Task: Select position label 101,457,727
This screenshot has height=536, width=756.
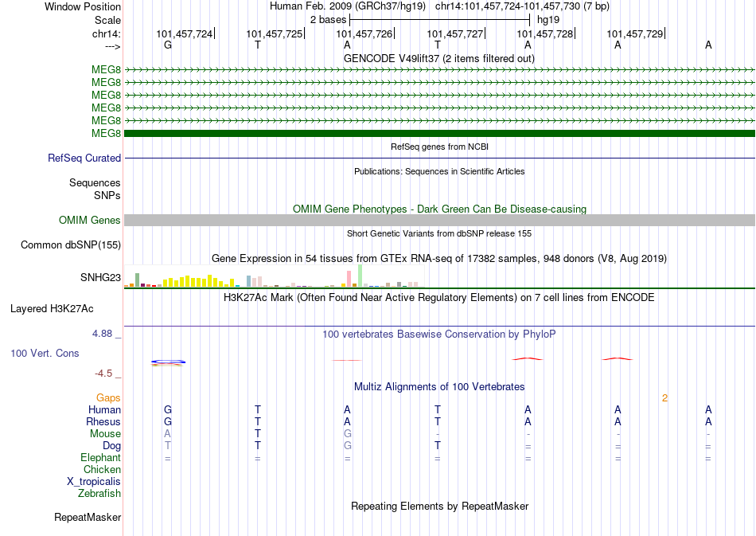Action: click(454, 33)
